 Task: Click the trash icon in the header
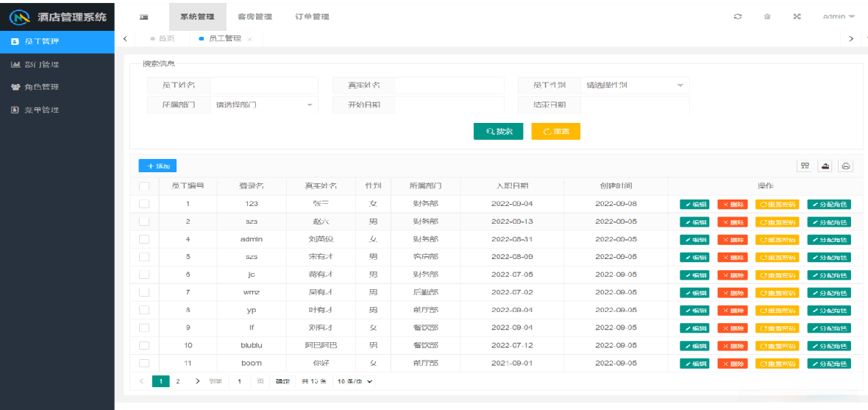coord(767,17)
